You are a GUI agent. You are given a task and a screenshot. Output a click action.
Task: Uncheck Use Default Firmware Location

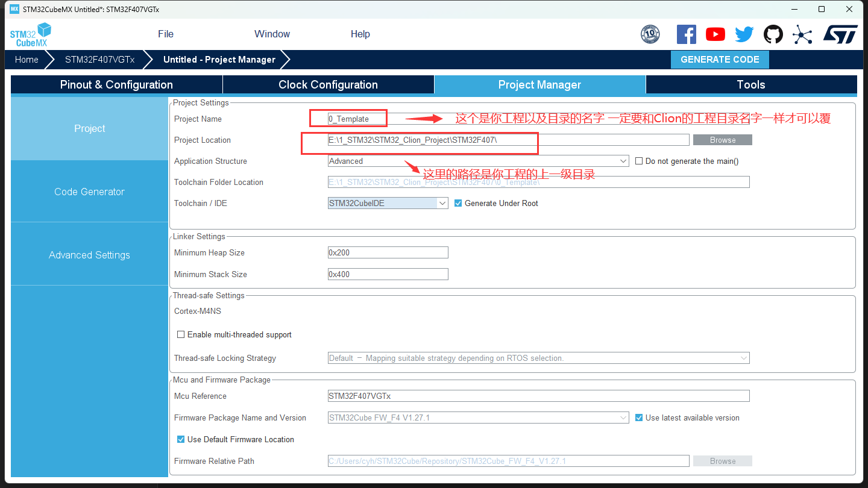181,439
